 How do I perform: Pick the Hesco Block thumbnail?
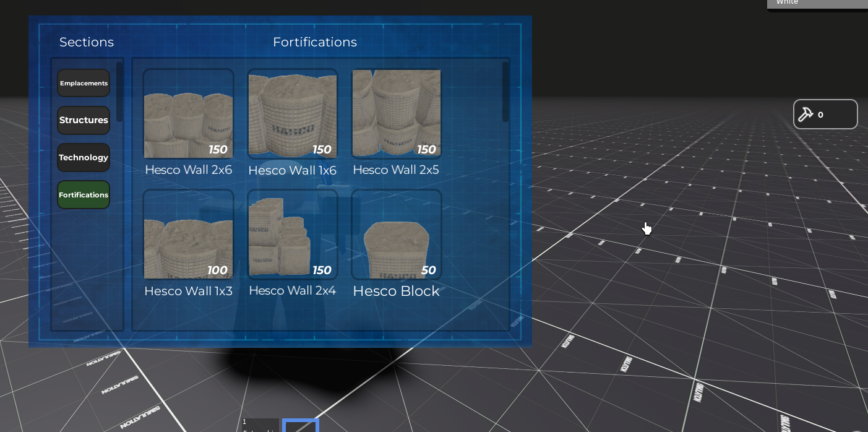(x=397, y=235)
